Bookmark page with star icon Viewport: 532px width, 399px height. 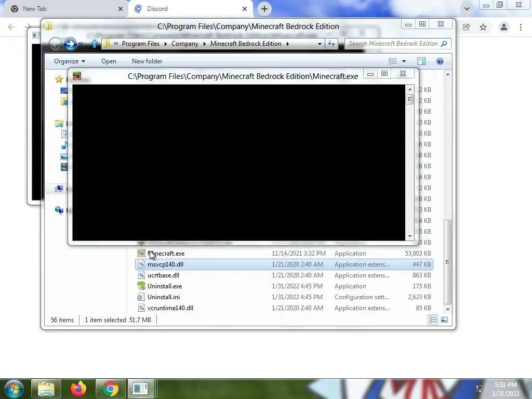[x=483, y=27]
